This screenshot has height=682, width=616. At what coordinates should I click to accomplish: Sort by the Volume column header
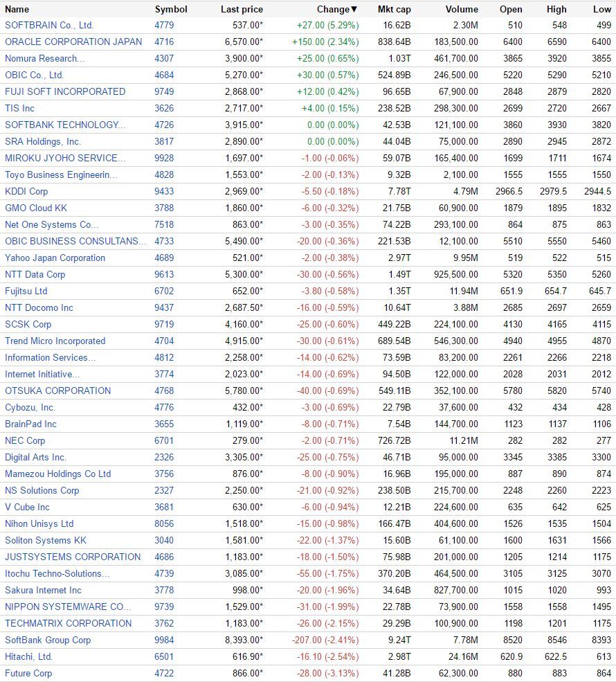pos(462,9)
